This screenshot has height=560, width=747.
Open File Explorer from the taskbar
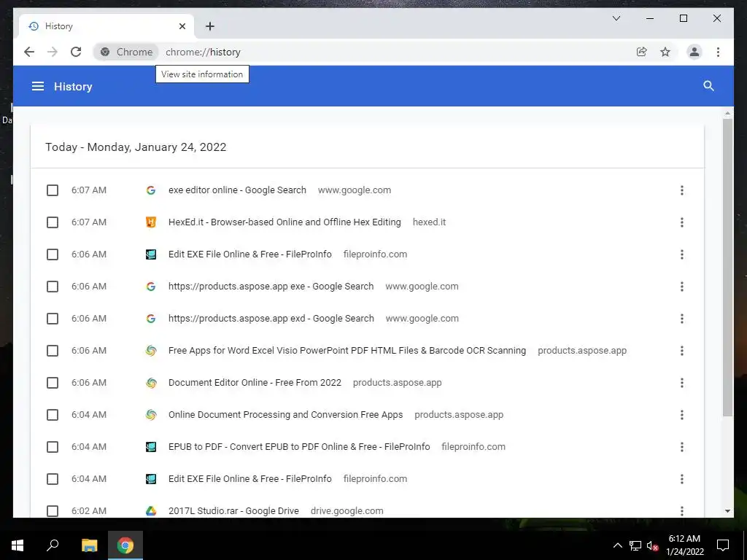89,545
